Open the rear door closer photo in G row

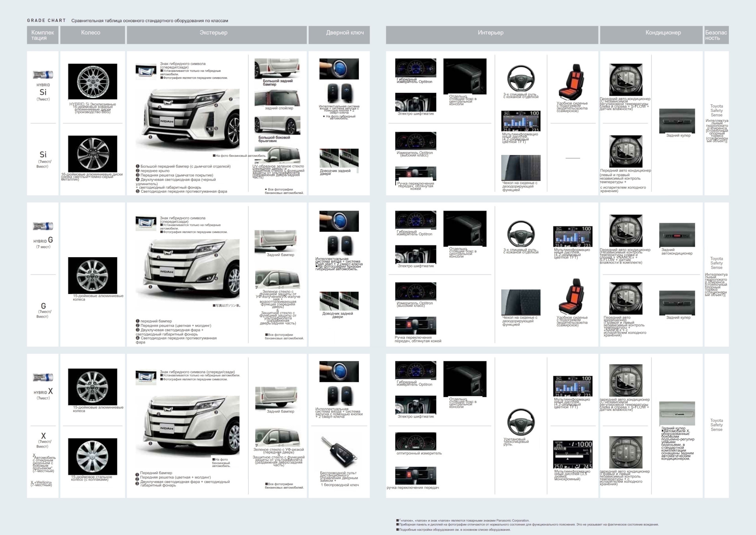[x=339, y=301]
